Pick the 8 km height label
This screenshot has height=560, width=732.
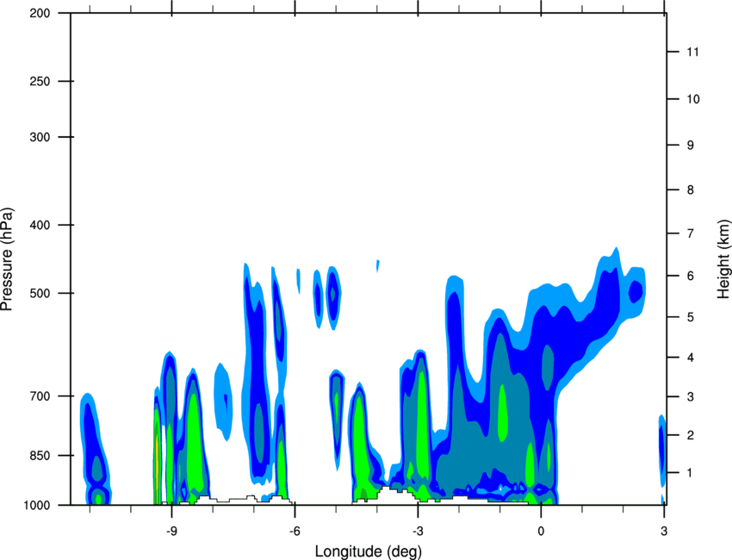tap(691, 190)
